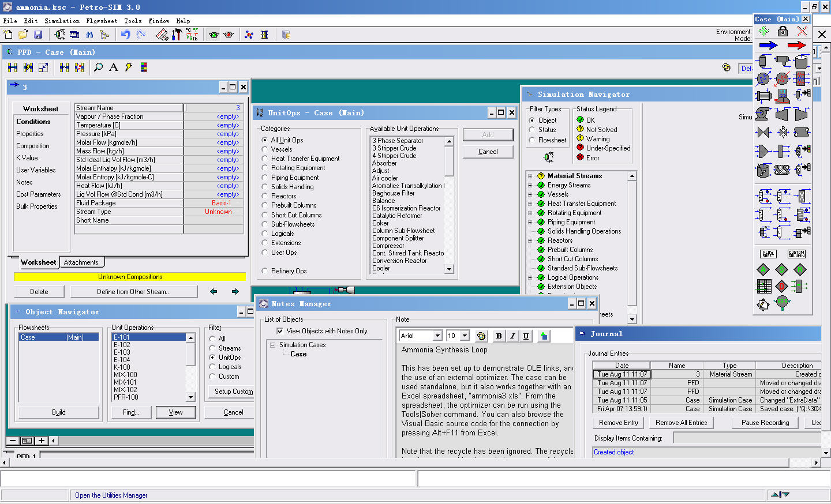Open the unit set °C °F icon

pos(192,35)
